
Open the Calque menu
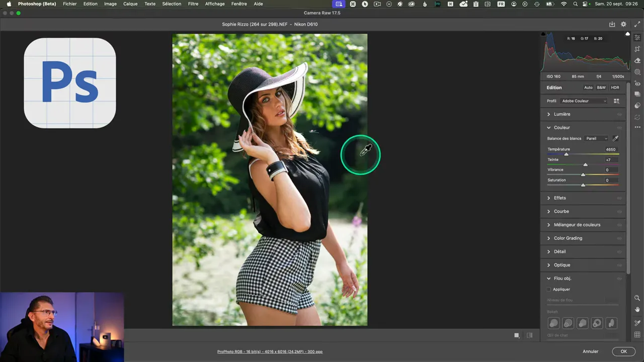(130, 4)
